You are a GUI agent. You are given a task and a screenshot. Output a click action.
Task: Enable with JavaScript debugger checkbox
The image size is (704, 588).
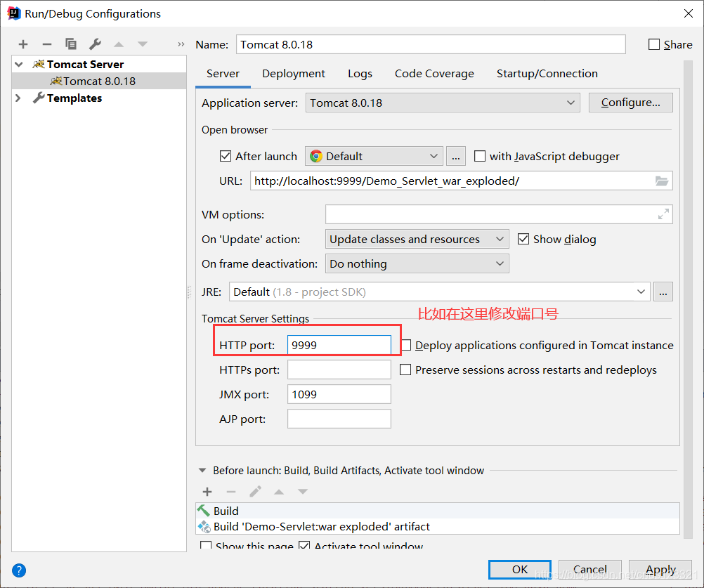480,156
